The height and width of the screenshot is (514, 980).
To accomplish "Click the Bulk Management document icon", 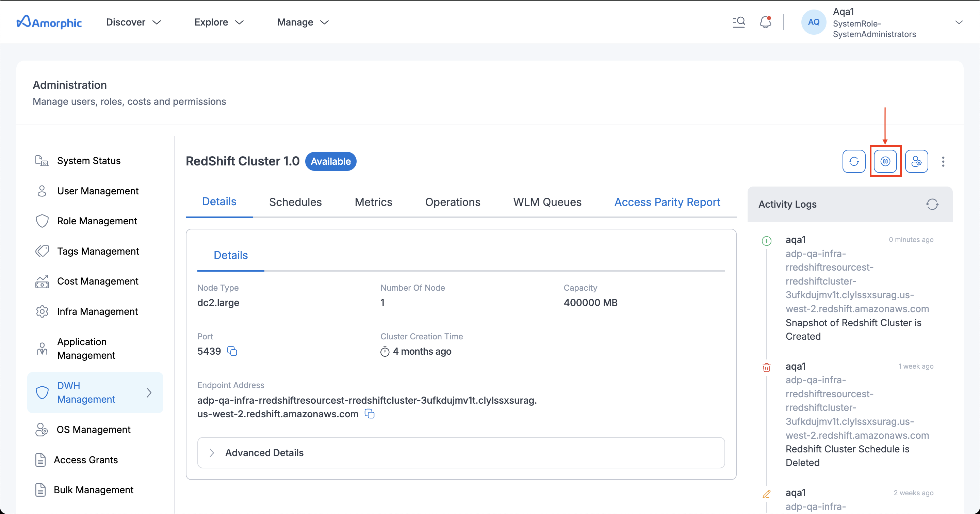I will pyautogui.click(x=40, y=489).
